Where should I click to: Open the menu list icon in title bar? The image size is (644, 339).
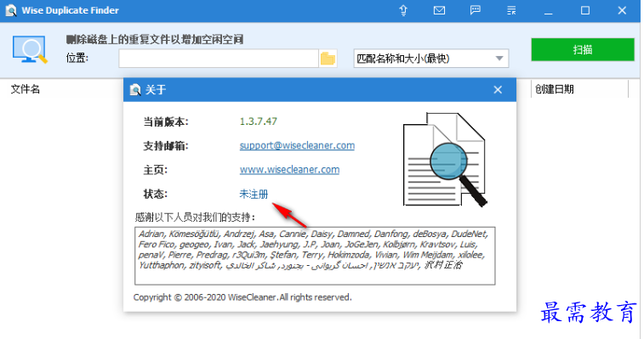511,10
